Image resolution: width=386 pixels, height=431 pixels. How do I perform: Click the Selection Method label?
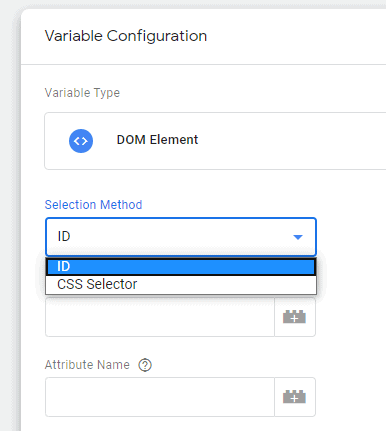click(94, 205)
